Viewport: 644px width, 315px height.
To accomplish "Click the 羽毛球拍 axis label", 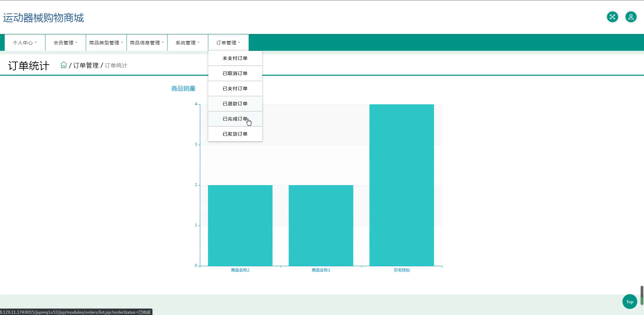I will 402,270.
